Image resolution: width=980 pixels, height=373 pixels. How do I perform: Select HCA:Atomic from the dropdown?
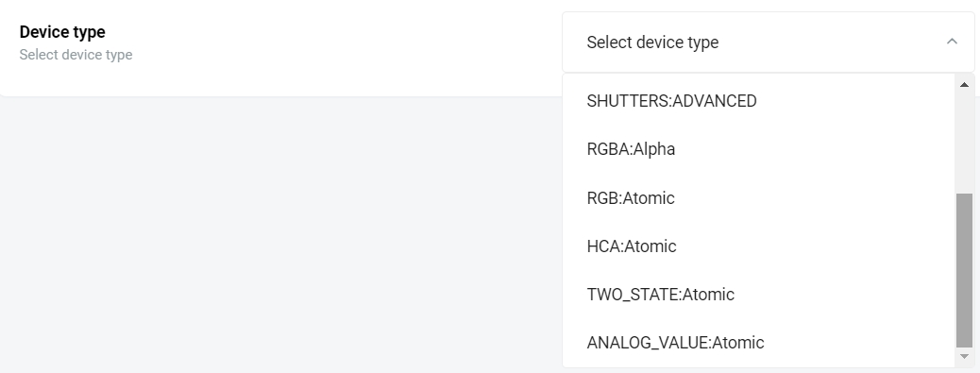tap(759, 246)
